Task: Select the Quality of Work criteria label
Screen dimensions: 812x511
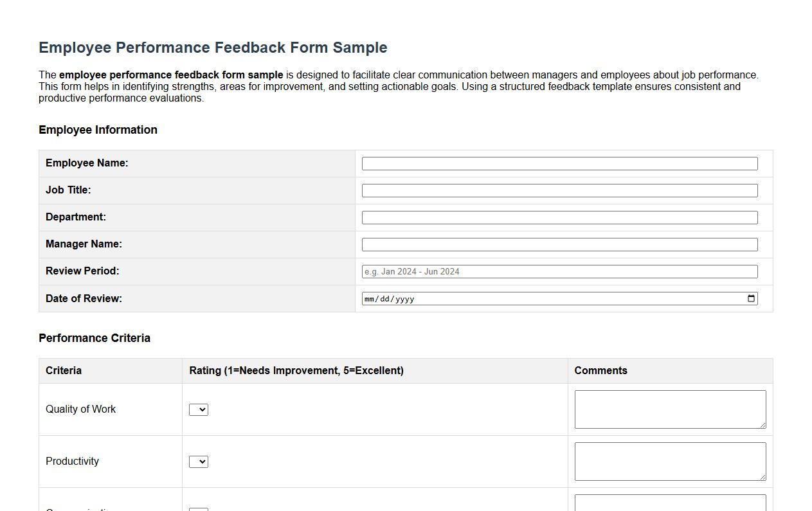Action: tap(80, 409)
